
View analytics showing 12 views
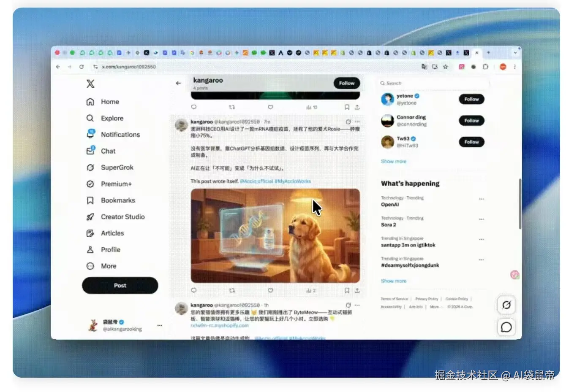(312, 107)
